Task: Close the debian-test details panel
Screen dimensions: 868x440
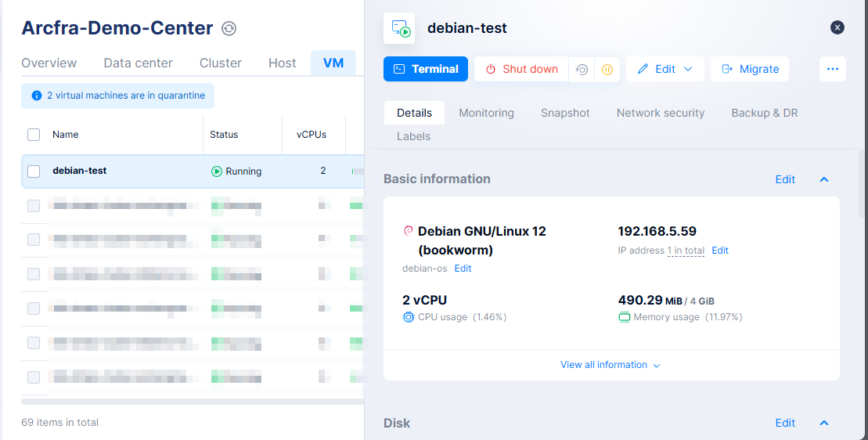Action: [x=837, y=27]
